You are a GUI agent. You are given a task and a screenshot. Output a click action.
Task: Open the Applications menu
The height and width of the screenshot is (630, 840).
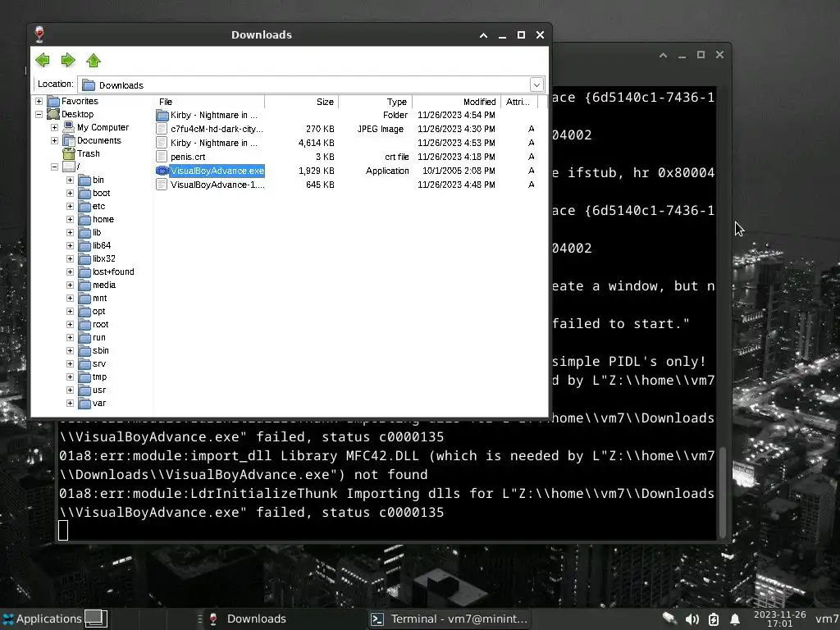(41, 619)
